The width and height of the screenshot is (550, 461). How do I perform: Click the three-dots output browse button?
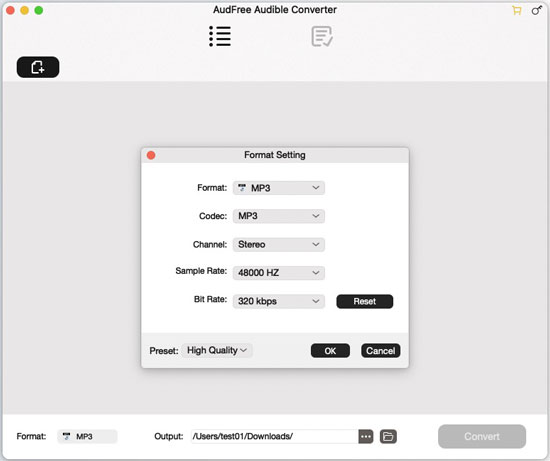pos(366,436)
